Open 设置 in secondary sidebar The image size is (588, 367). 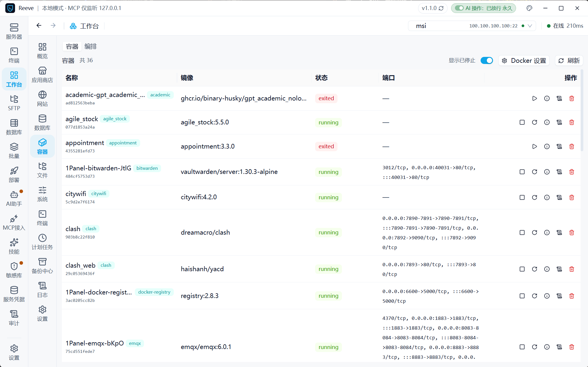[42, 313]
